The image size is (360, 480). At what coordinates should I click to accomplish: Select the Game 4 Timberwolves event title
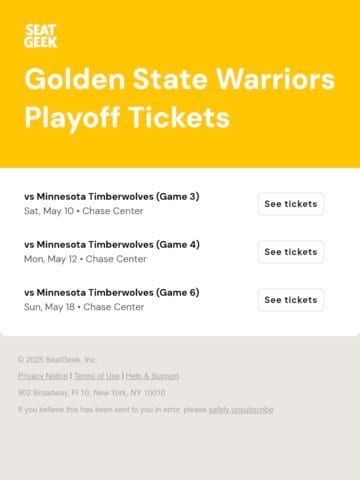click(112, 244)
